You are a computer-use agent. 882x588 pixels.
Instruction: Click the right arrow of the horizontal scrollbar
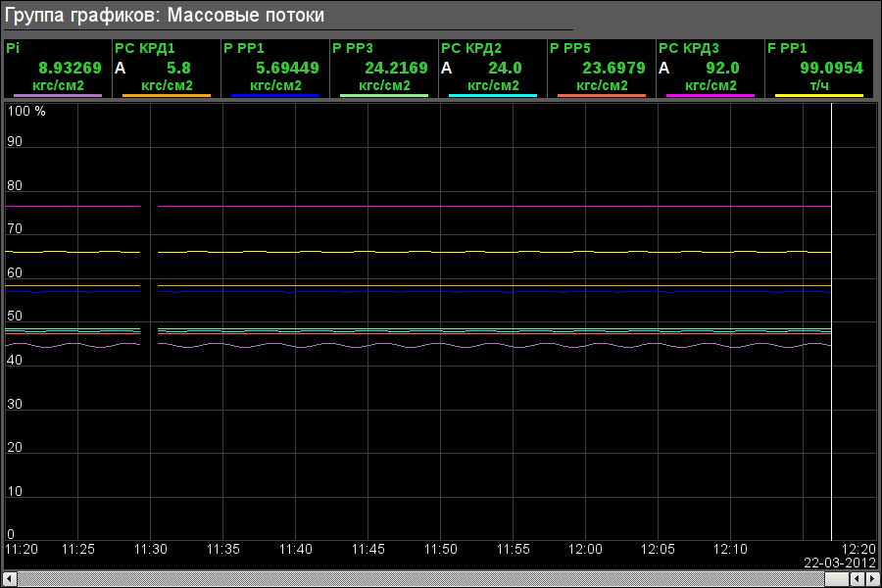(x=873, y=579)
